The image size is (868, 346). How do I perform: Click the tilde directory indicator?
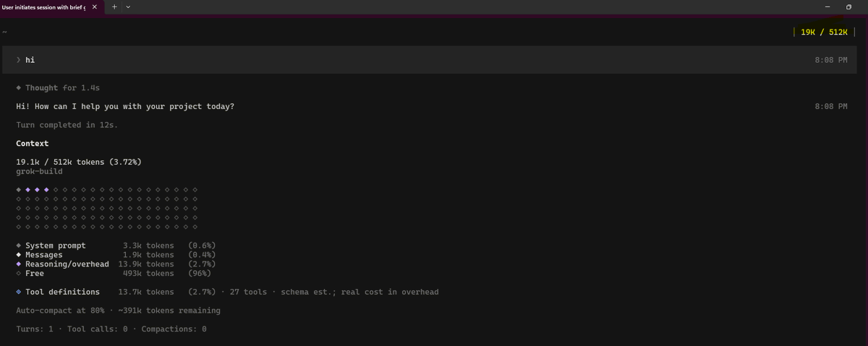4,32
